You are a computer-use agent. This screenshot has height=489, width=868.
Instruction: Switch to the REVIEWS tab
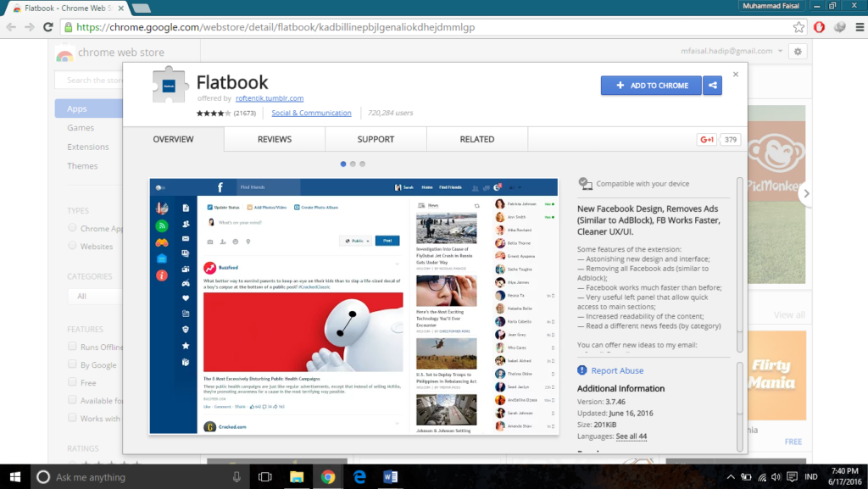[x=274, y=138]
